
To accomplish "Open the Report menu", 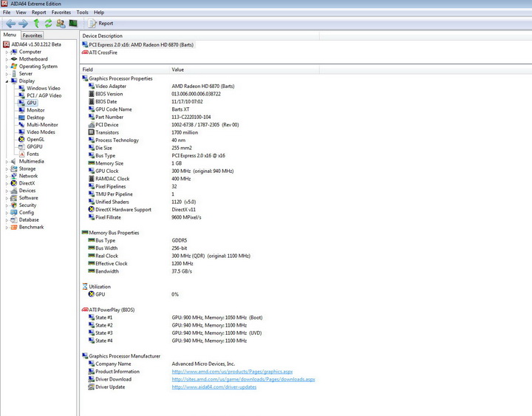I will pyautogui.click(x=38, y=13).
